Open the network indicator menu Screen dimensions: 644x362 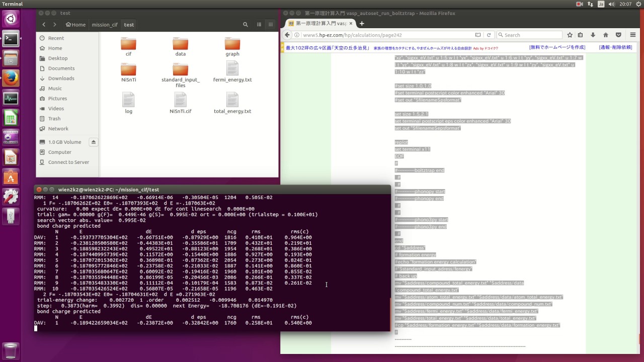tap(590, 4)
